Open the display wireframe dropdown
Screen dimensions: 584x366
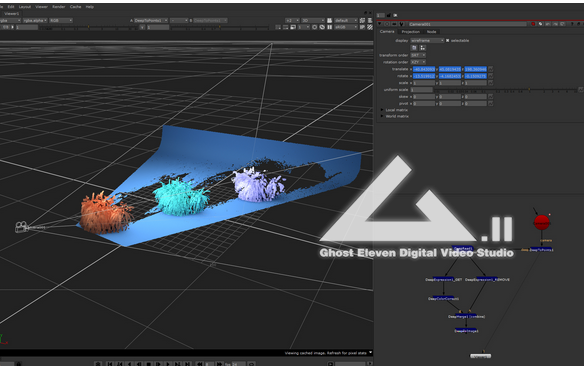pyautogui.click(x=427, y=41)
